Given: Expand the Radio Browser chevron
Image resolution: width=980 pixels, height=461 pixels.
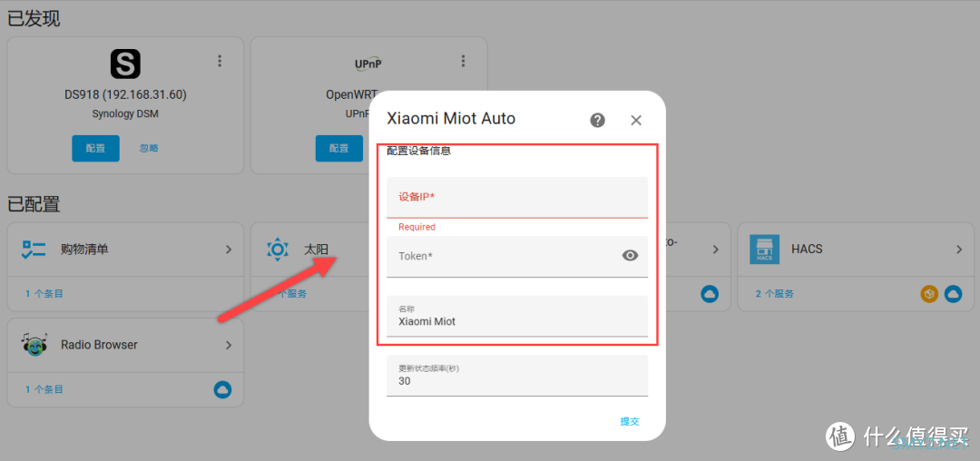Looking at the screenshot, I should [x=229, y=345].
